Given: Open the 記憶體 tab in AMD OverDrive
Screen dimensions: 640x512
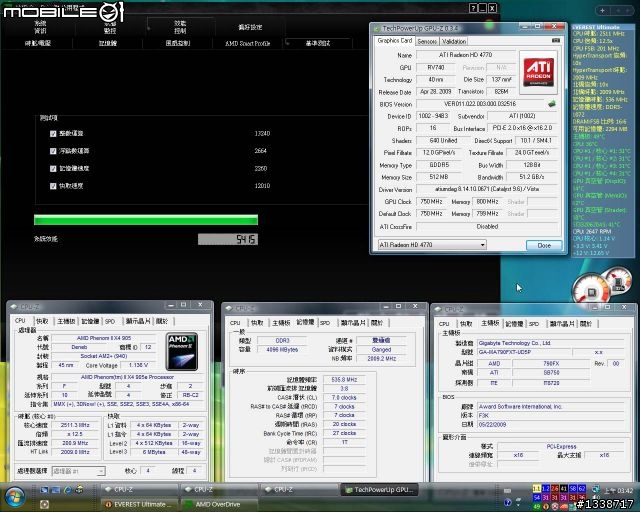Looking at the screenshot, I should [108, 43].
